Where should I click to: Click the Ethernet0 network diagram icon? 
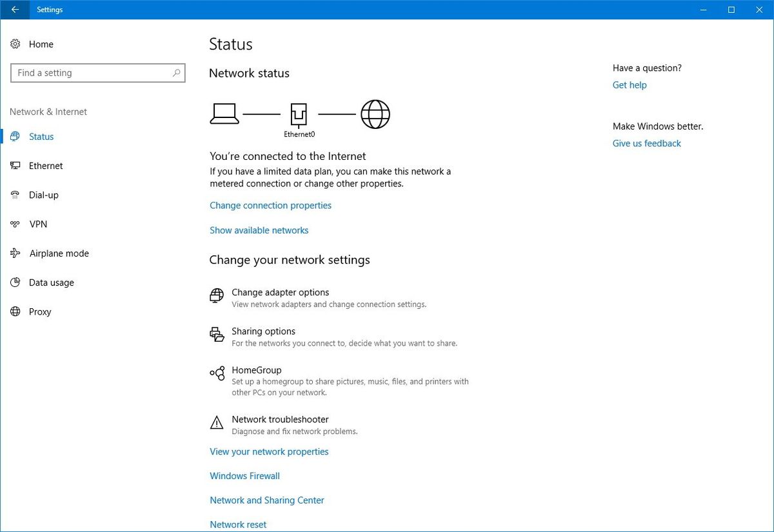[299, 114]
